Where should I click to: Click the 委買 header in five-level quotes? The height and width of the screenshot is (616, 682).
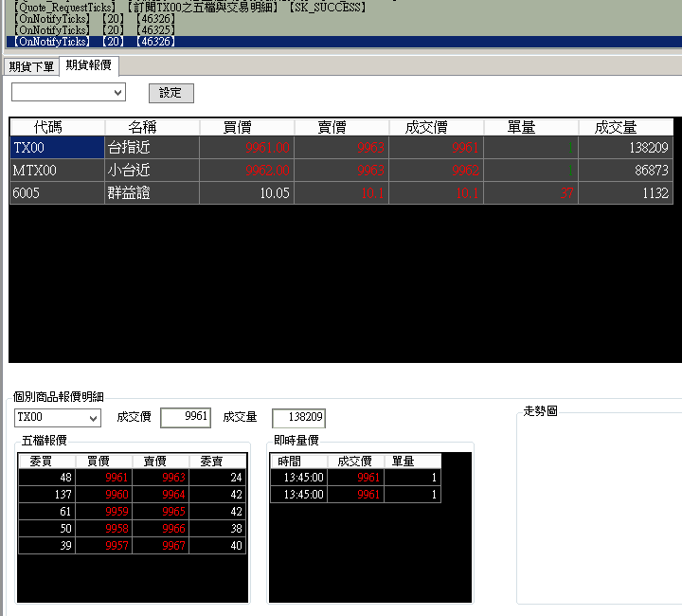tap(47, 462)
